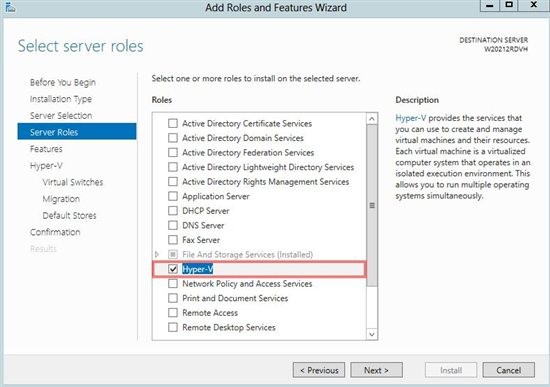Click the wizard icon in the title bar
Screen dimensions: 550x387
10,7
